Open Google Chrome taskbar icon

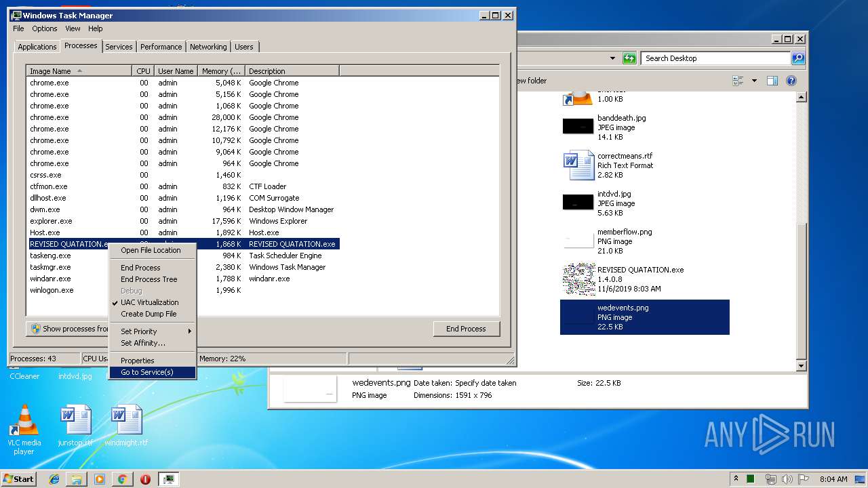122,479
